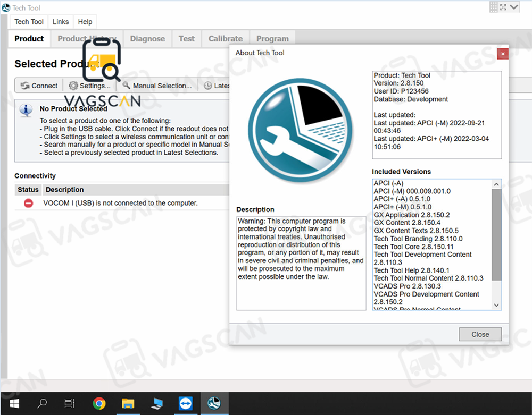
Task: Select Tech Tool Branding 2.8.110.0 entry
Action: coord(418,239)
